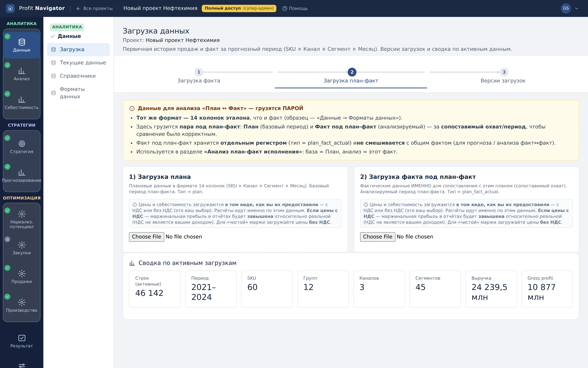The image size is (588, 368).
Task: Open the Помощь help link
Action: click(x=295, y=8)
